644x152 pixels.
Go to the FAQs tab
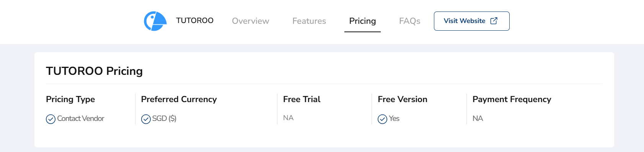click(409, 21)
